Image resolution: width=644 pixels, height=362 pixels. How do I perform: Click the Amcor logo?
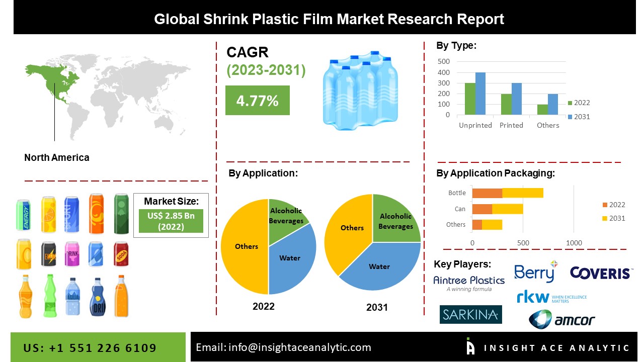tap(561, 319)
